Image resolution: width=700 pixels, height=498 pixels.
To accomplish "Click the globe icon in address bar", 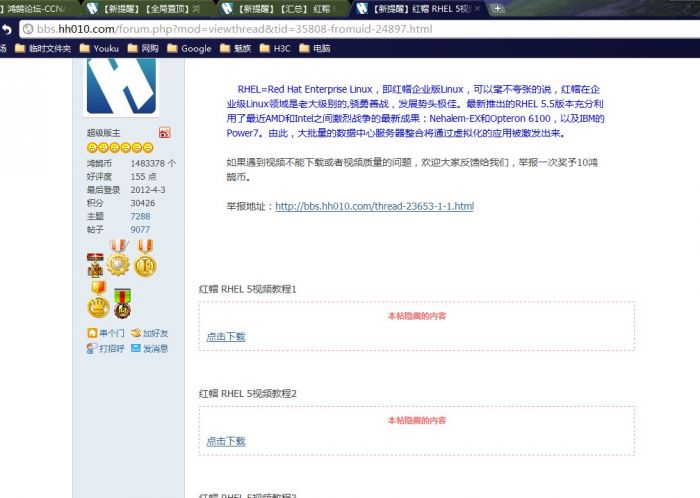I will tap(28, 29).
